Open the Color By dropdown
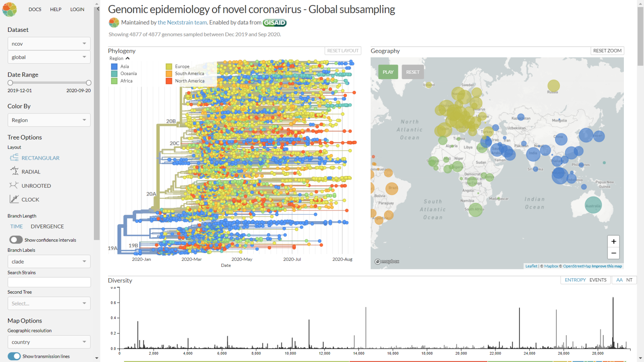The height and width of the screenshot is (362, 644). pos(49,120)
